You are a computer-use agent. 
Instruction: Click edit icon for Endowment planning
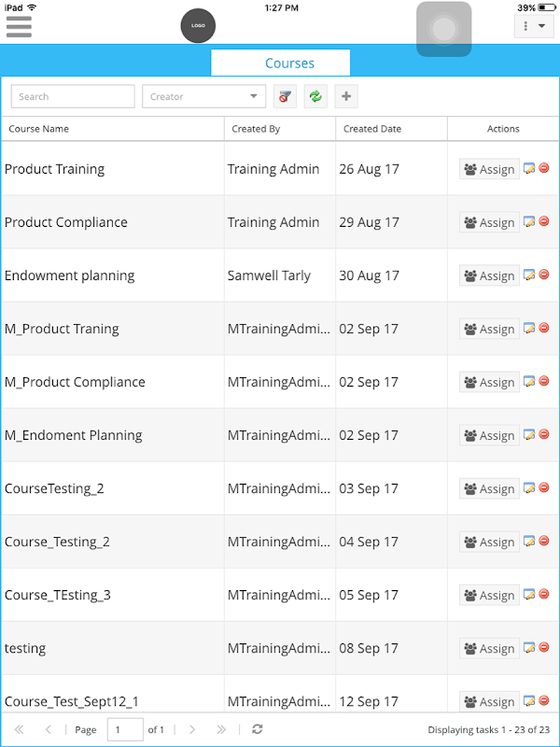click(x=529, y=275)
